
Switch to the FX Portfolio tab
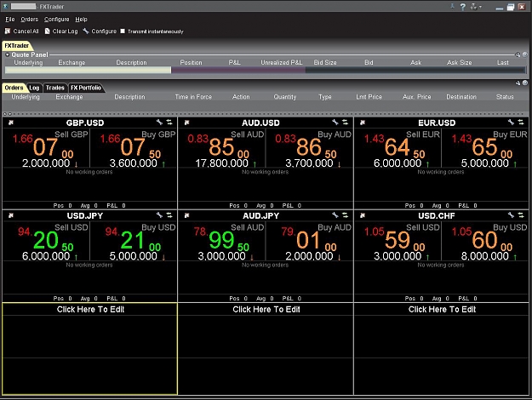pos(86,88)
